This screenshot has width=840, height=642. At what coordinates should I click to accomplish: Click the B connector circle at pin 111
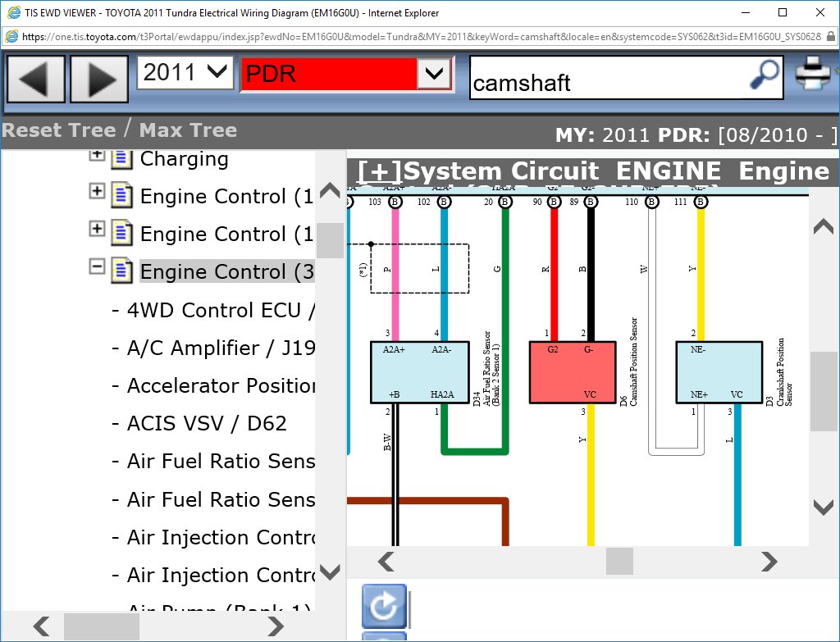(701, 202)
